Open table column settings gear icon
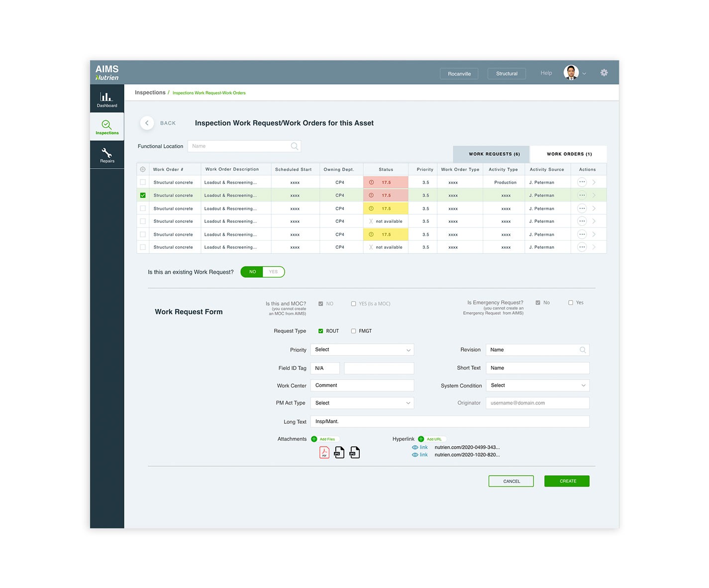 [x=143, y=170]
